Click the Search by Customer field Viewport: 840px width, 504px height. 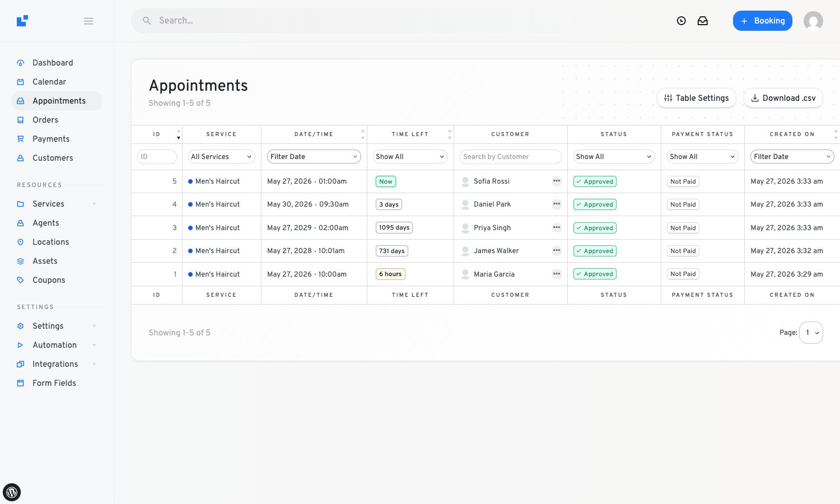(511, 157)
